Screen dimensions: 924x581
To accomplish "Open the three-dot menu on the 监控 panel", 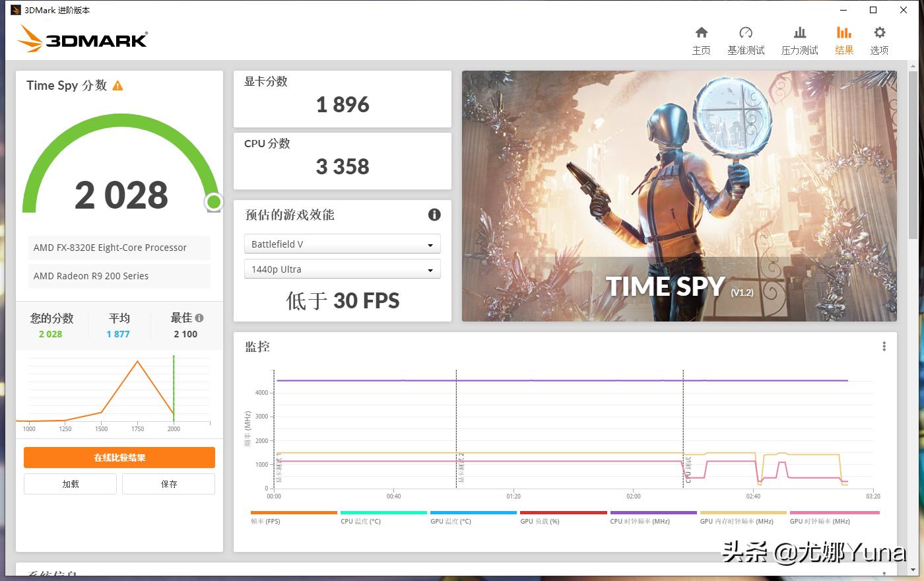I will 884,346.
